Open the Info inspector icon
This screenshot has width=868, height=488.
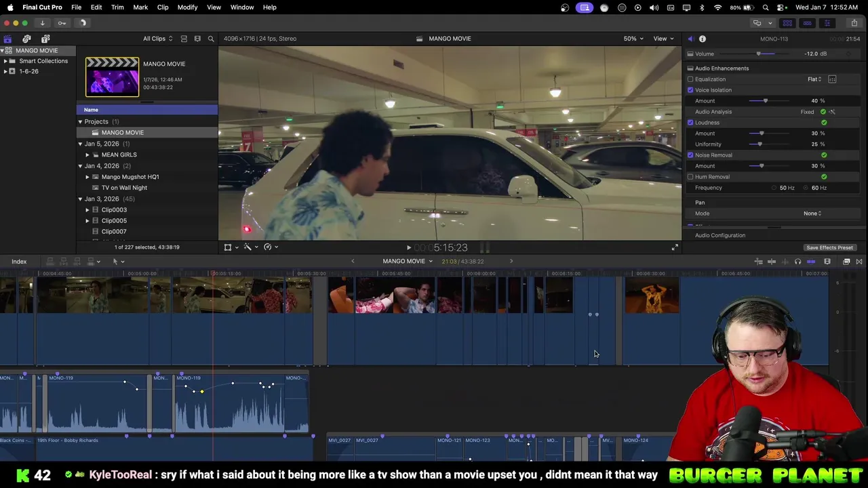[x=703, y=39]
